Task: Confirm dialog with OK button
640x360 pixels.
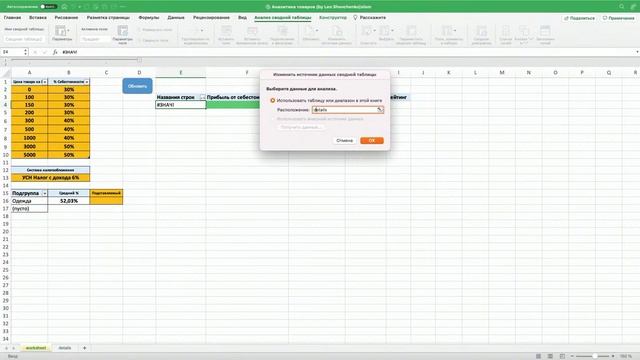Action: (372, 140)
